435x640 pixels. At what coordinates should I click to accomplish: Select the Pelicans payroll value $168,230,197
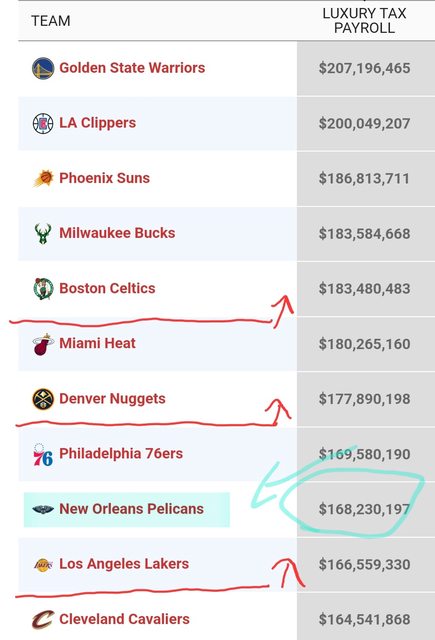364,509
